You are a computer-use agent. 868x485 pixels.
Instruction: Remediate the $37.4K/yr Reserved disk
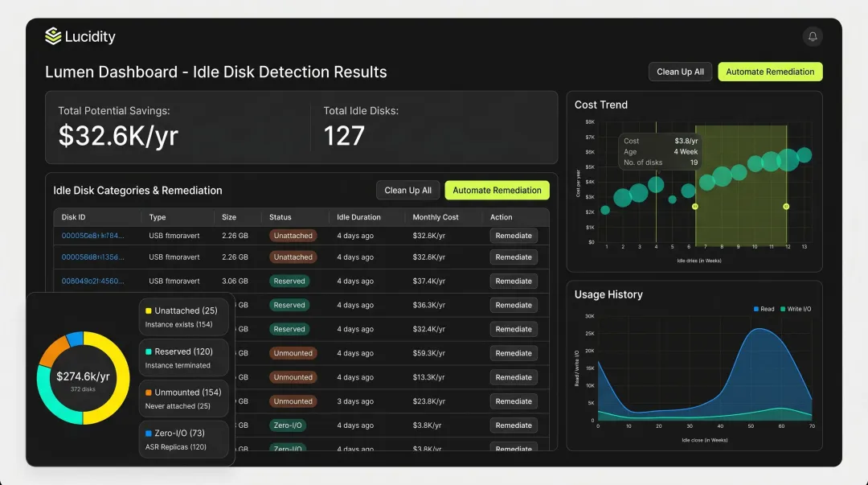coord(513,281)
